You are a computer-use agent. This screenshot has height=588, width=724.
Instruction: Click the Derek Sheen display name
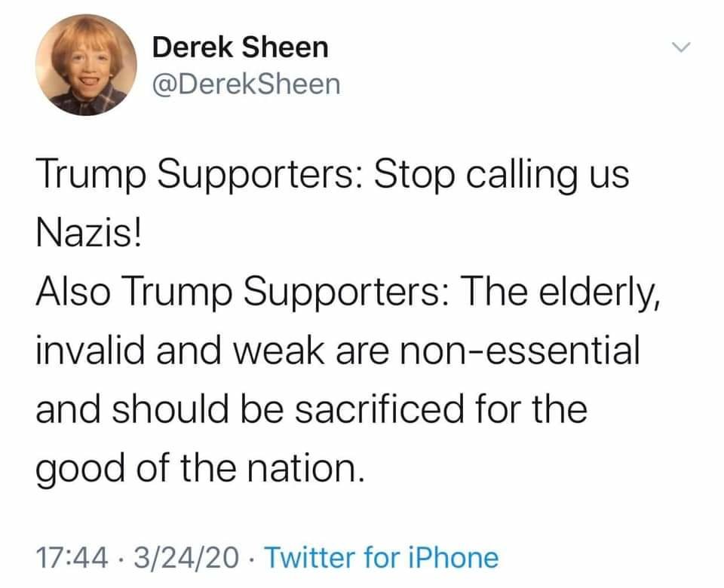(240, 47)
